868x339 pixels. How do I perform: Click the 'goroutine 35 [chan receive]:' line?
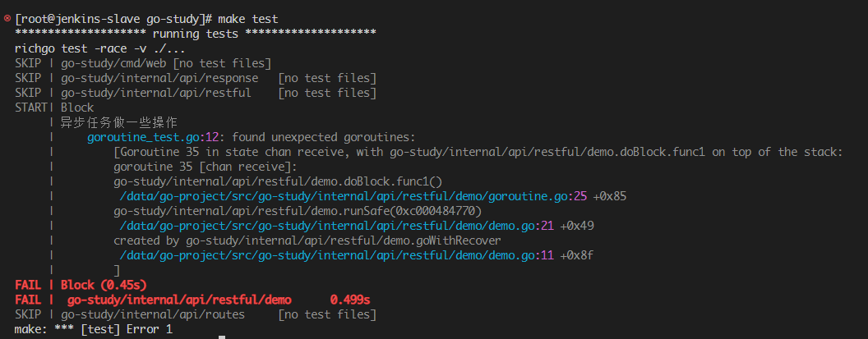click(205, 167)
